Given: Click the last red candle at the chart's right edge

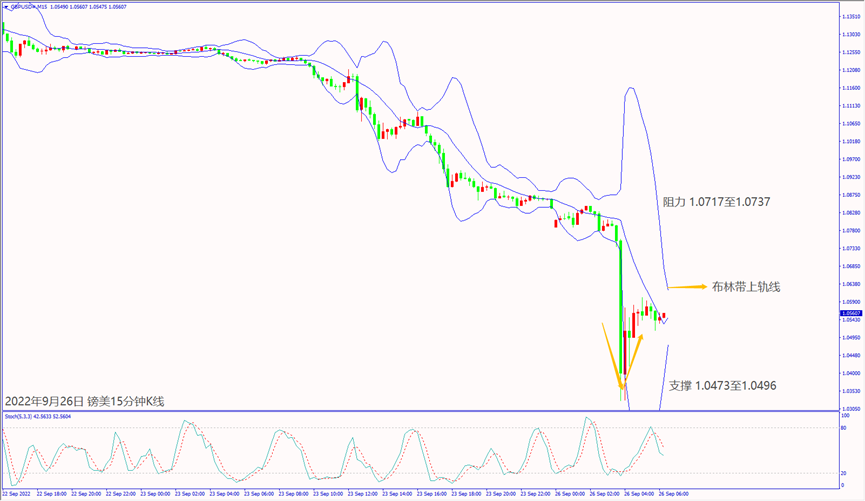Looking at the screenshot, I should pos(665,317).
